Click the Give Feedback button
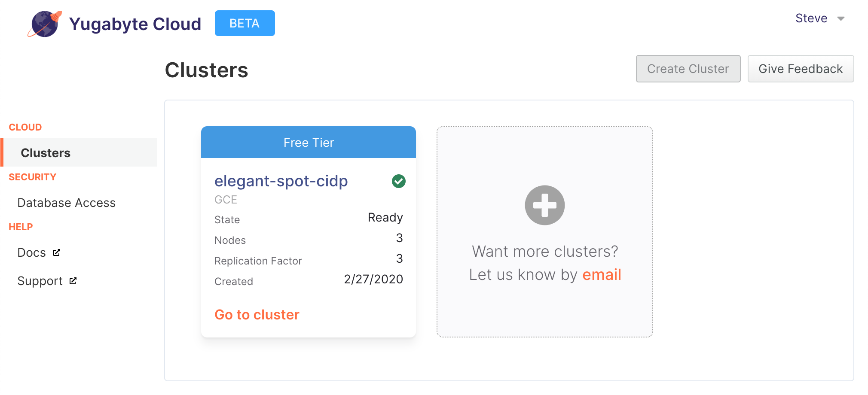The height and width of the screenshot is (395, 868). click(801, 69)
